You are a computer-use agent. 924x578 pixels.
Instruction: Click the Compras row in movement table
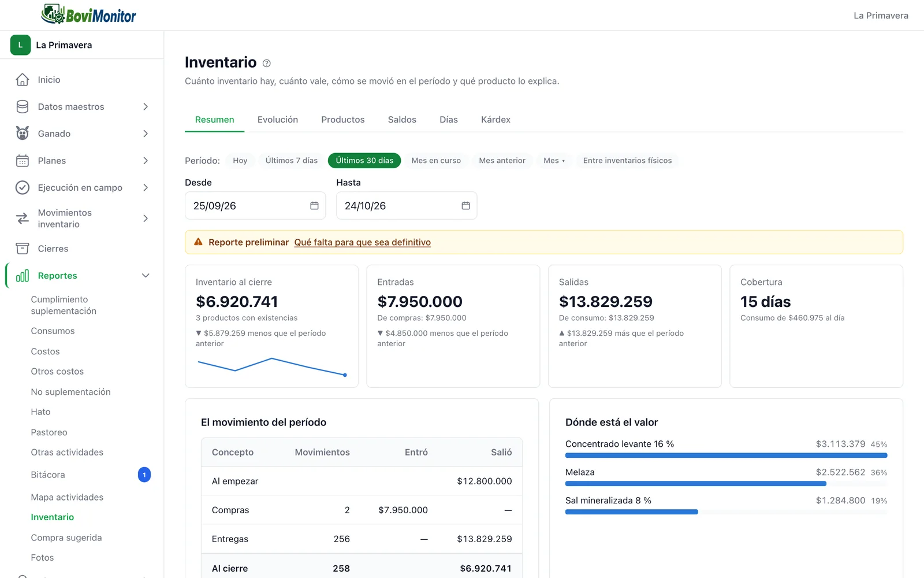click(362, 510)
